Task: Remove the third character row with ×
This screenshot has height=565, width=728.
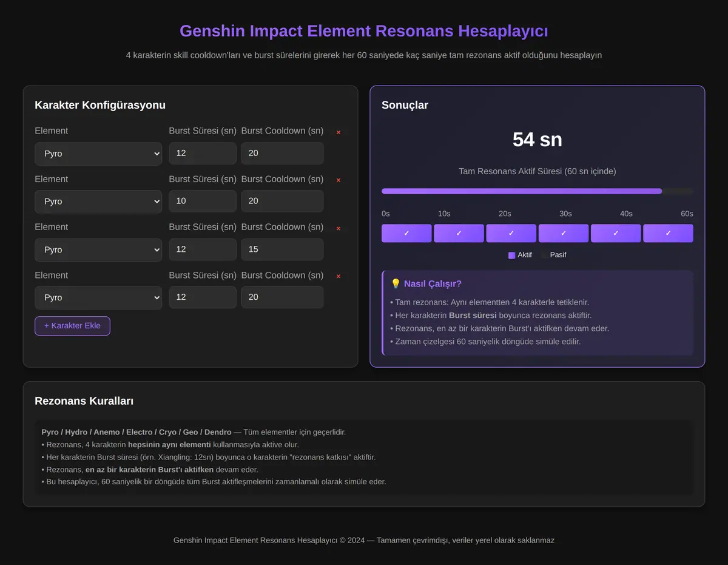Action: pos(339,228)
